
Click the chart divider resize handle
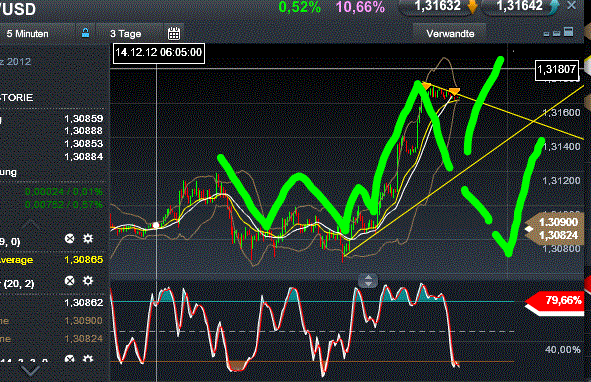(368, 280)
